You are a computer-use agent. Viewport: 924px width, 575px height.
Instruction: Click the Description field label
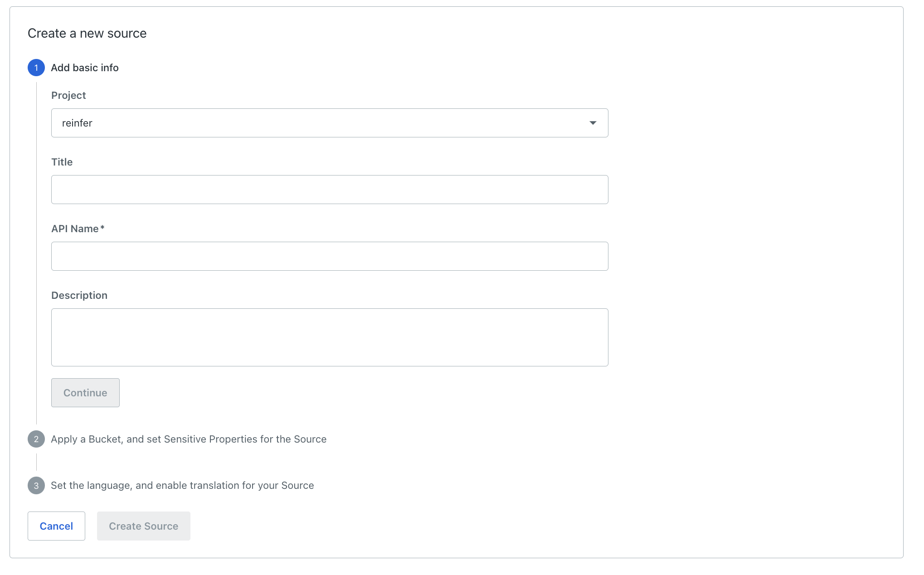pyautogui.click(x=79, y=295)
